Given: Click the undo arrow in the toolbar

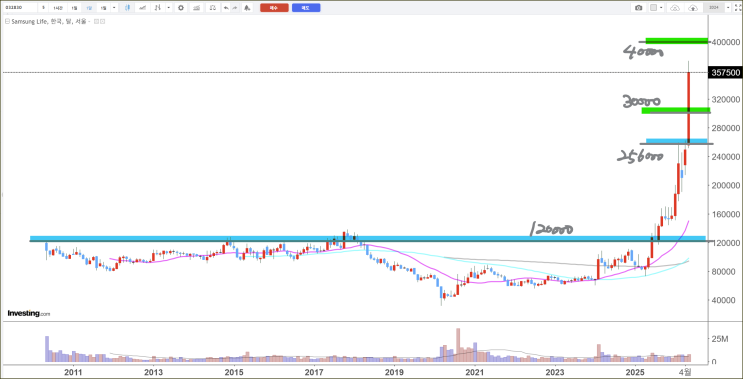Looking at the screenshot, I should 226,8.
